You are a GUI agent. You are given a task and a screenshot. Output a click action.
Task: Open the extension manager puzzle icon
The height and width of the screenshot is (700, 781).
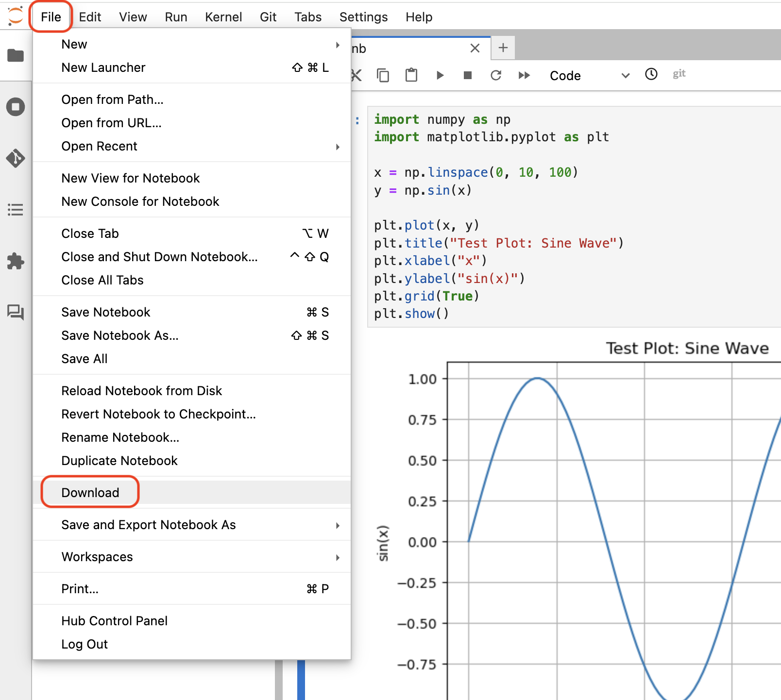tap(16, 261)
